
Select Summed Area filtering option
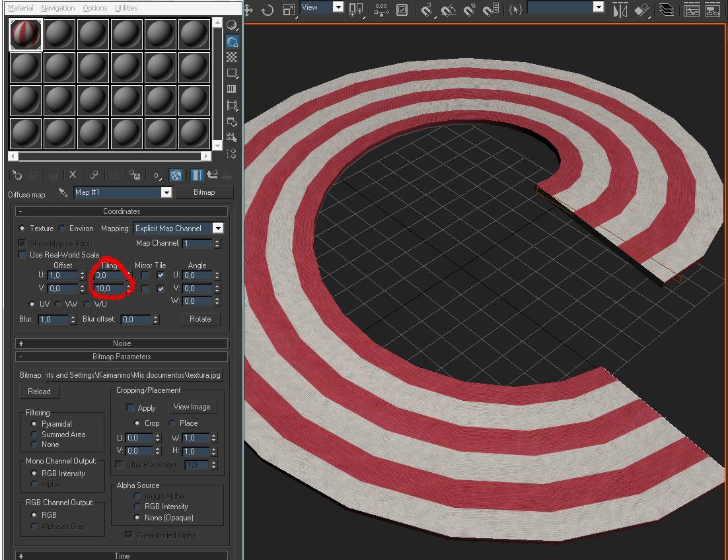coord(34,435)
